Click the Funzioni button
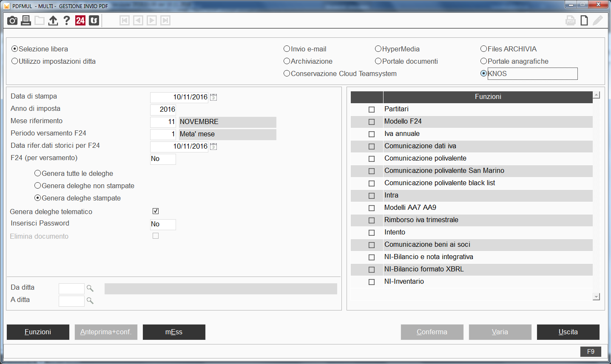 [x=38, y=332]
